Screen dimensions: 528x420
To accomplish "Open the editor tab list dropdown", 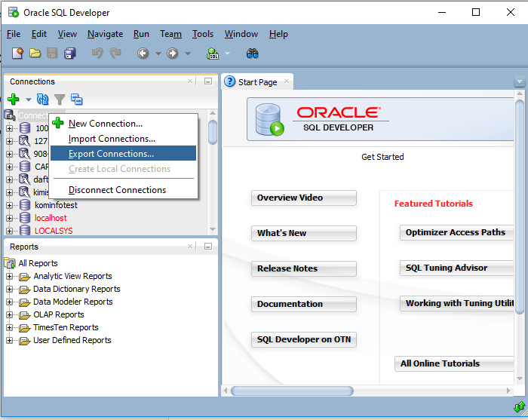I will tap(519, 81).
